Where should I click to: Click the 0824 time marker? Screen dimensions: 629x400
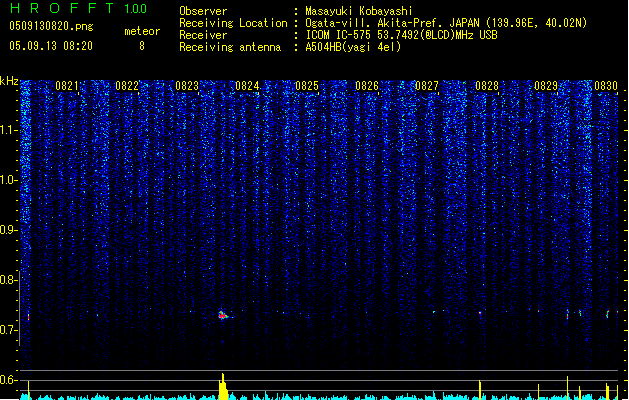pos(247,86)
